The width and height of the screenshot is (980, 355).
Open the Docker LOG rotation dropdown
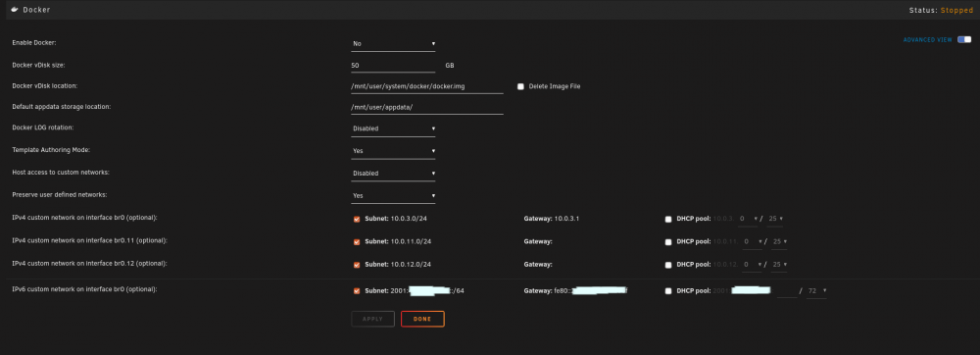point(393,128)
